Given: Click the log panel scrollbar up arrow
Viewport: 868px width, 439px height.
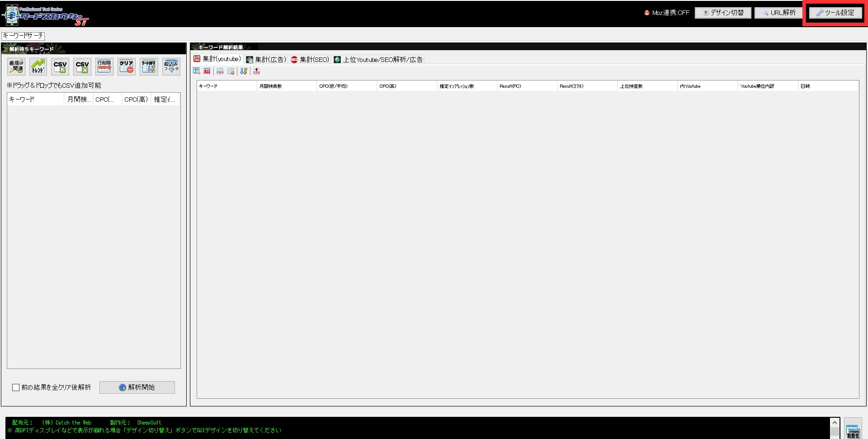Looking at the screenshot, I should point(835,423).
